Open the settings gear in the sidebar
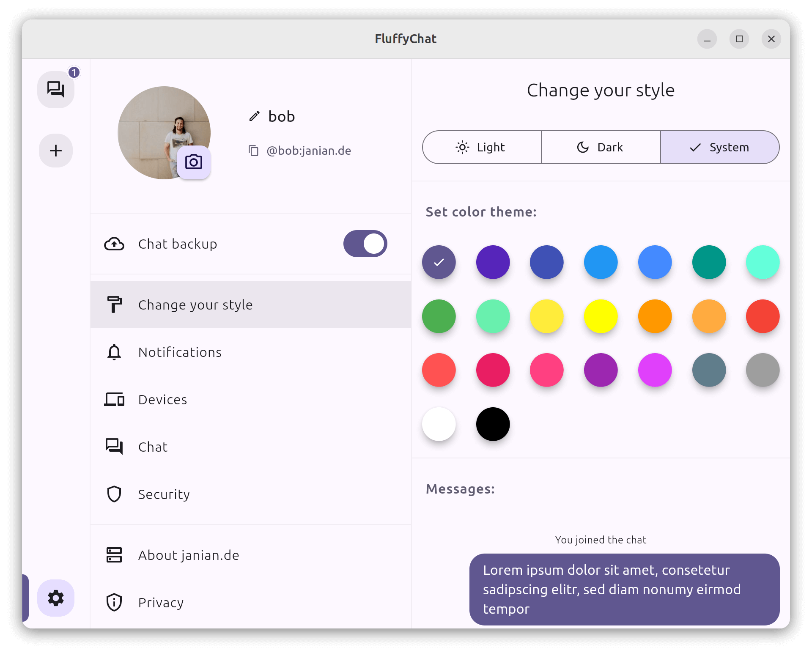812x653 pixels. (x=55, y=598)
